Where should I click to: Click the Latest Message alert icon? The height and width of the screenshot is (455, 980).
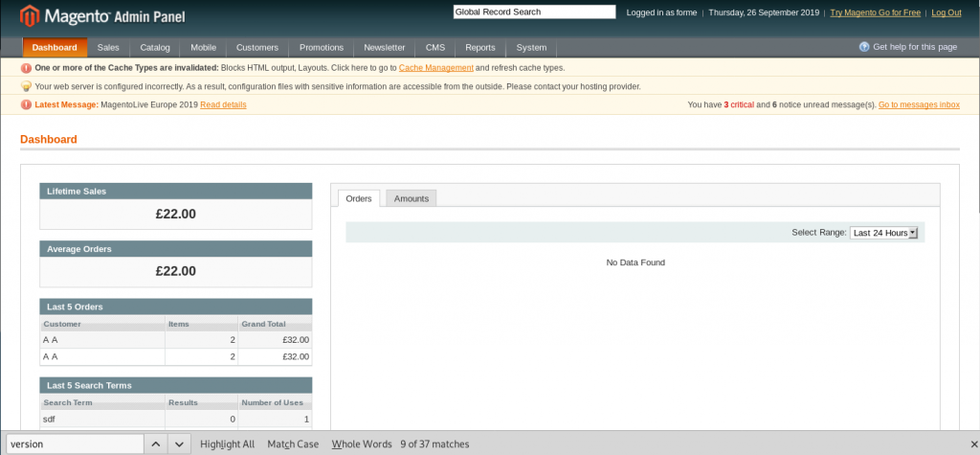pyautogui.click(x=26, y=104)
